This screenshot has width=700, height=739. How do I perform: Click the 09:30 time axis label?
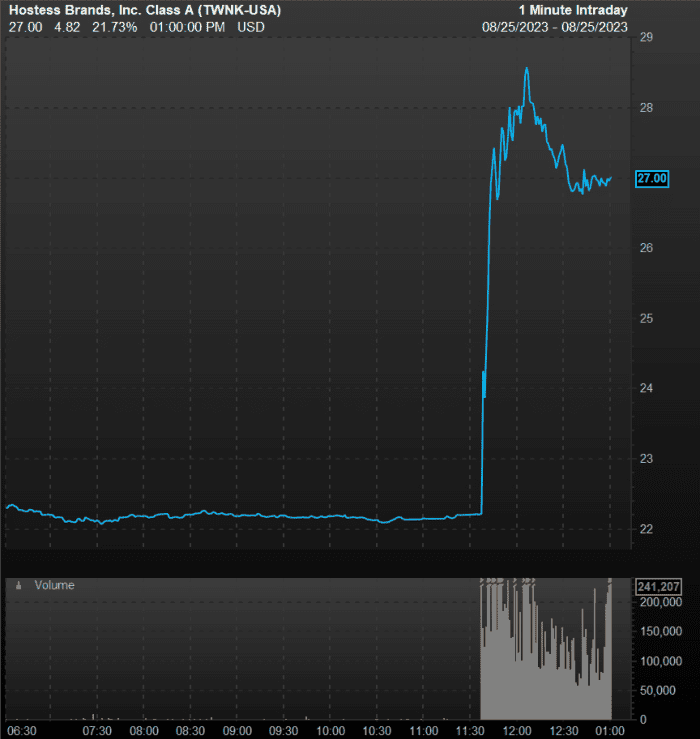click(x=284, y=731)
